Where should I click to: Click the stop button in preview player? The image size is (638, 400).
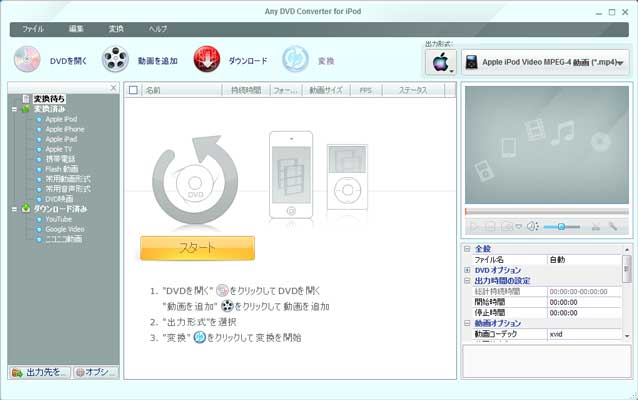pos(490,227)
